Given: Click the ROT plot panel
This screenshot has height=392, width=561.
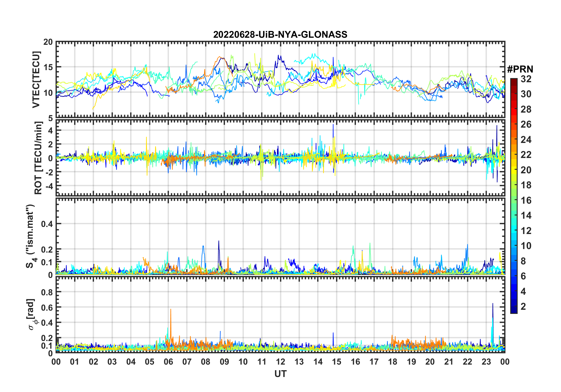Looking at the screenshot, I should click(280, 158).
